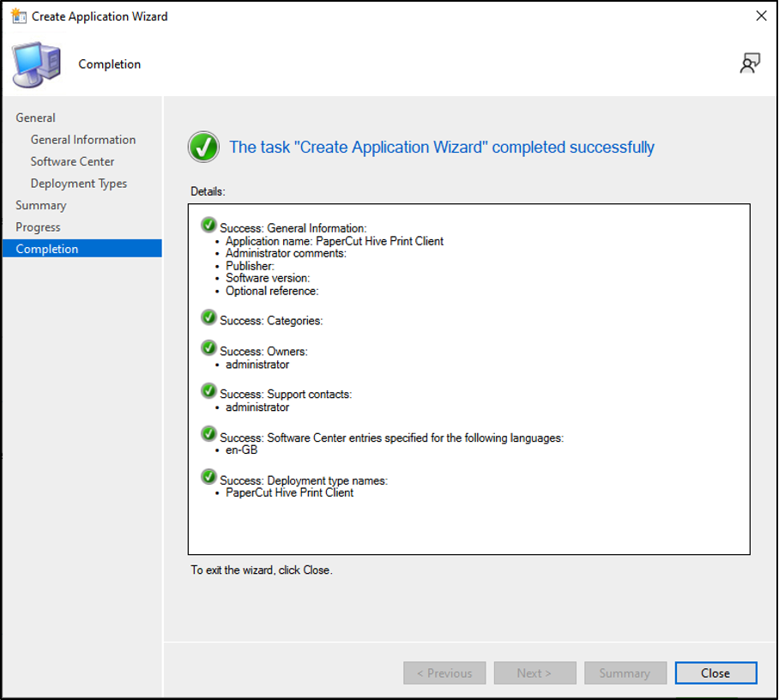779x700 pixels.
Task: Select the Progress step
Action: pos(38,227)
